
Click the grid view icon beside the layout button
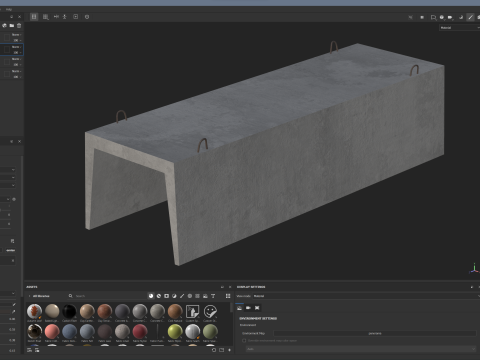[46, 17]
